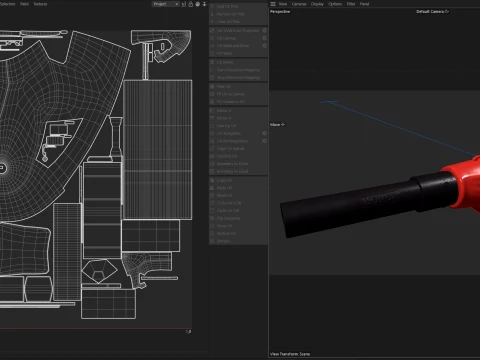This screenshot has height=360, width=480.
Task: Open the viewport Cameras menu
Action: coord(299,4)
